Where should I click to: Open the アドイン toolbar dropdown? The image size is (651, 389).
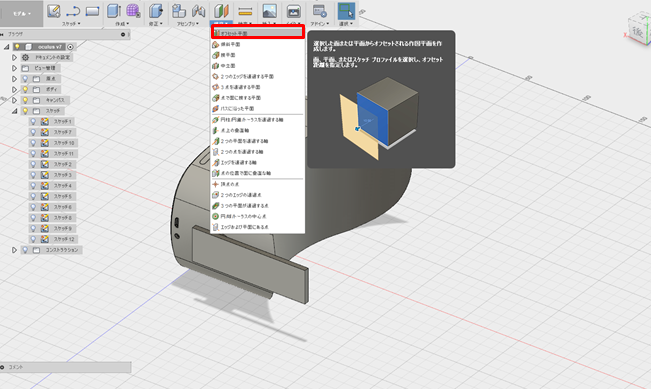point(319,24)
